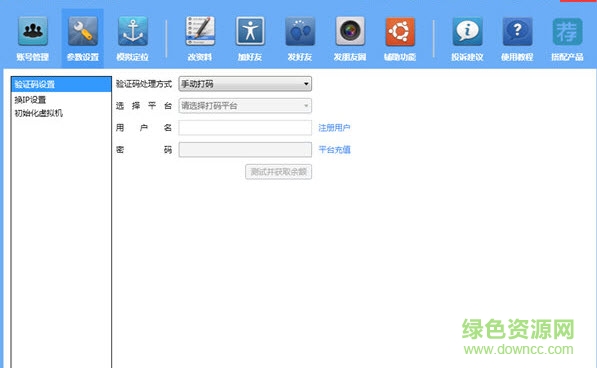Select 验证码设置 in the left list
597x368 pixels.
pyautogui.click(x=61, y=84)
